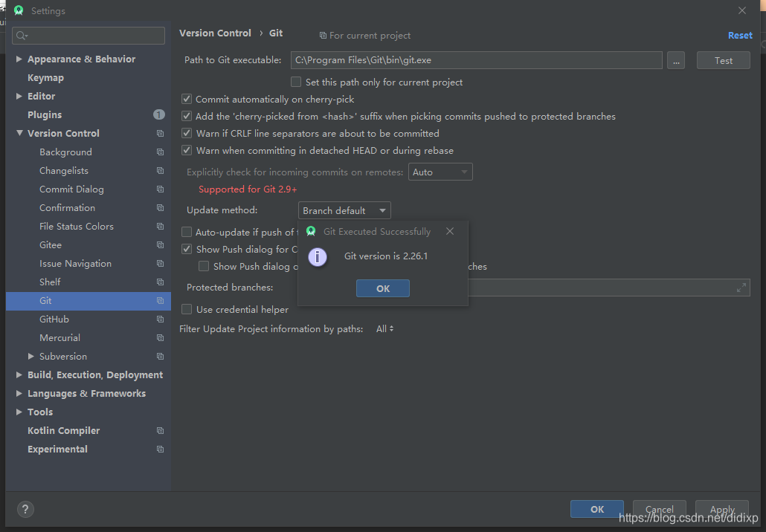Screen dimensions: 766x532
Task: Open the help question mark button
Action: (25, 510)
